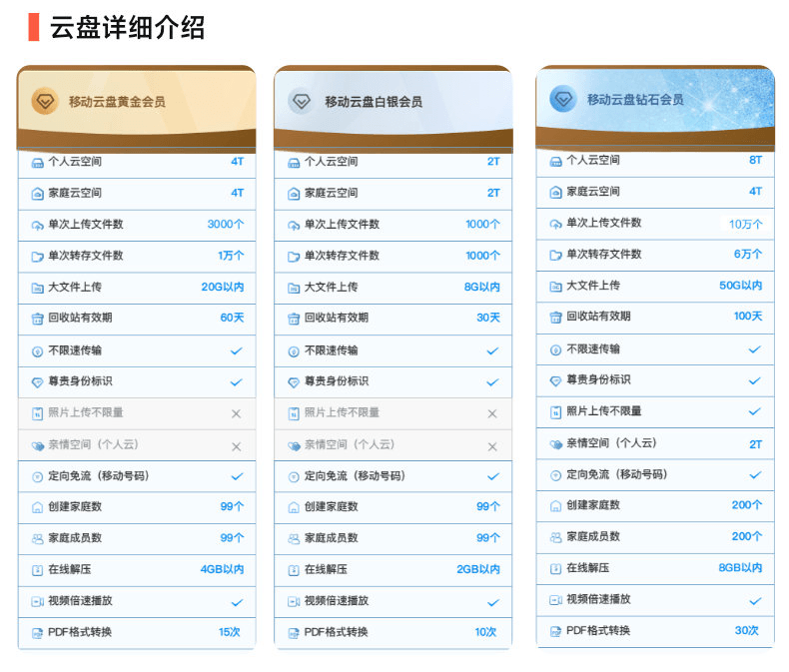Click the 云盘详细介绍 section title
Screen dimensions: 789x672
(x=127, y=28)
